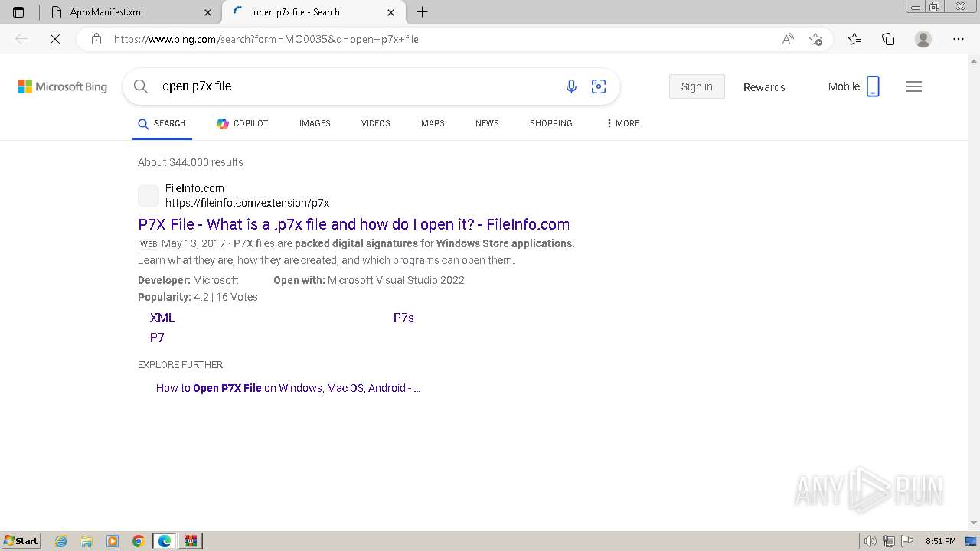Viewport: 980px width, 551px height.
Task: Open the Windows Start menu
Action: [x=21, y=540]
